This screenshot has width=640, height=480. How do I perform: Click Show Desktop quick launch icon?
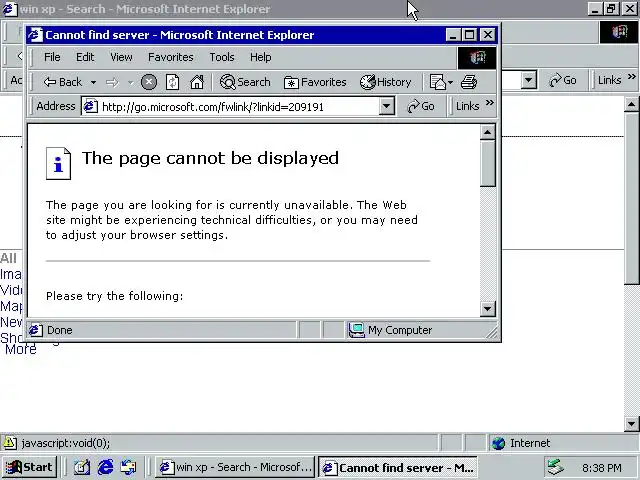[x=81, y=467]
